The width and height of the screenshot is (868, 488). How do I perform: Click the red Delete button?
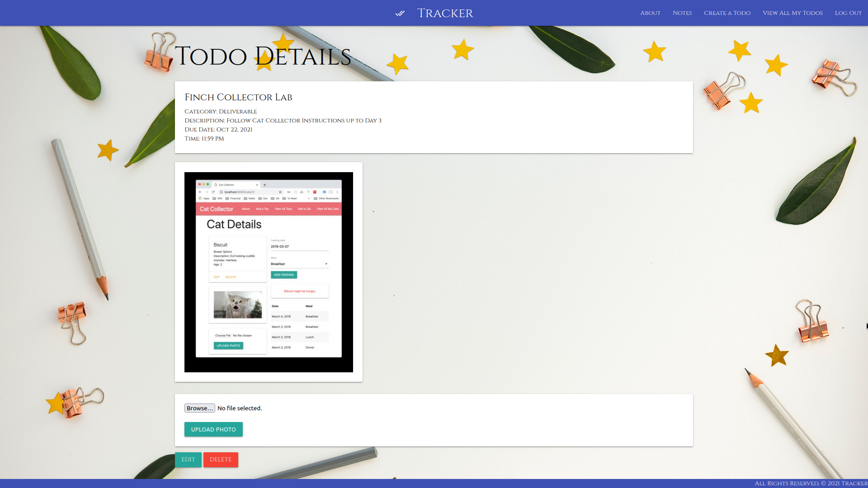pos(221,460)
